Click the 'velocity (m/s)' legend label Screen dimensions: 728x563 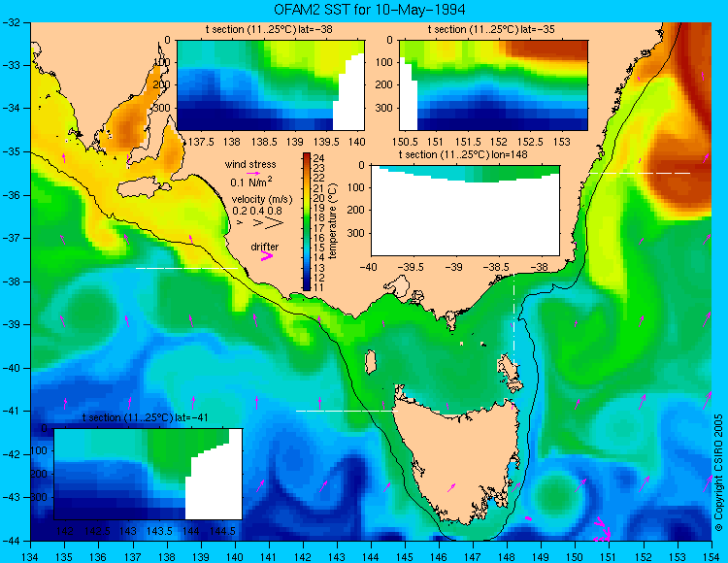[262, 200]
